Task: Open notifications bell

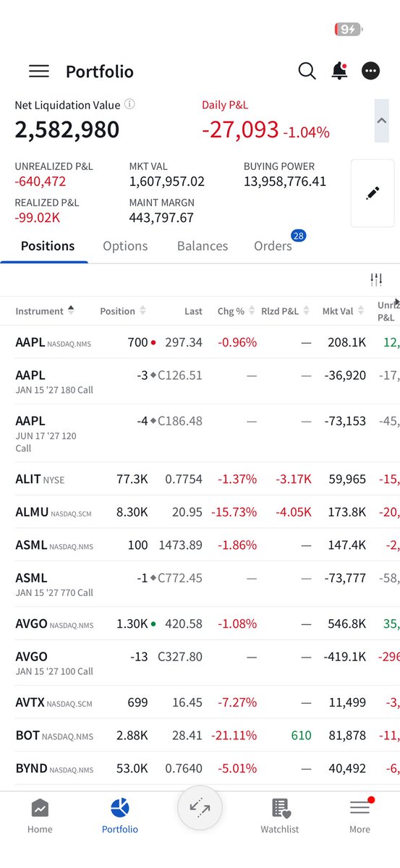Action: pyautogui.click(x=339, y=71)
